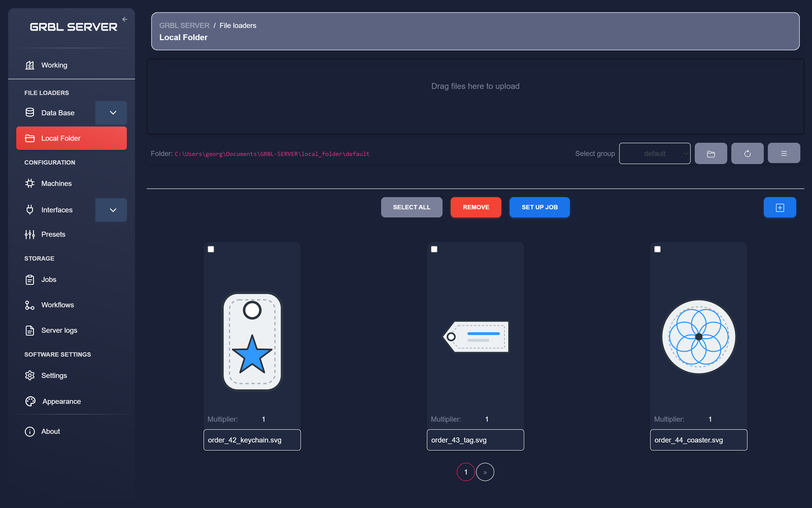This screenshot has width=812, height=508.
Task: Click the File loaders breadcrumb text
Action: 238,25
